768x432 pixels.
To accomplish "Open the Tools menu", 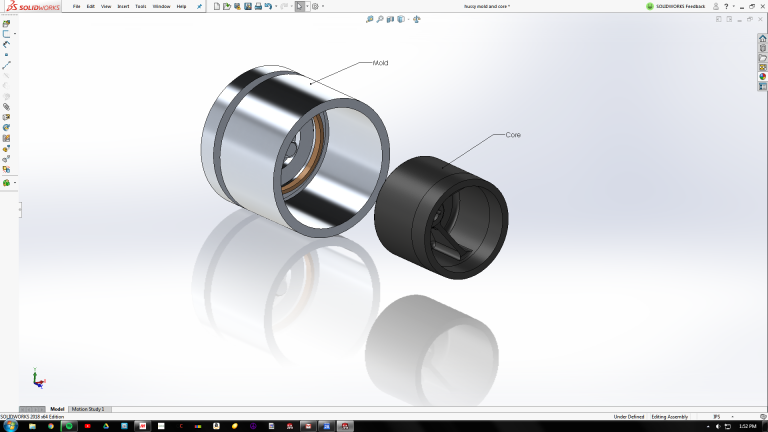I will point(141,6).
